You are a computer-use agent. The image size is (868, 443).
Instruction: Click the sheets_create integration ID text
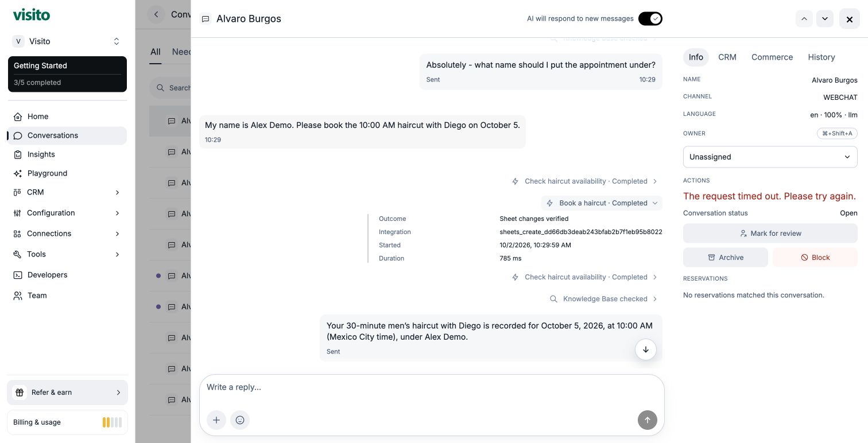[x=581, y=232]
